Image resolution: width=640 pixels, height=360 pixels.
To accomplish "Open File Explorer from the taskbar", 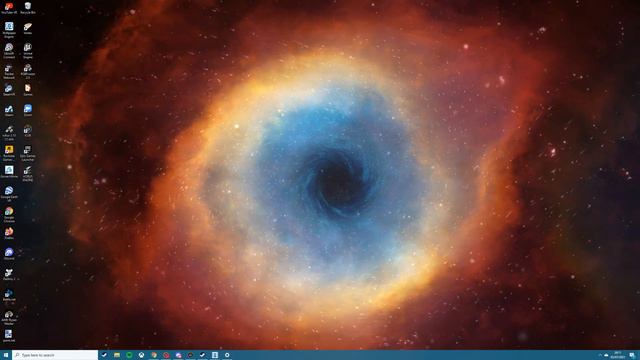I will (x=117, y=355).
